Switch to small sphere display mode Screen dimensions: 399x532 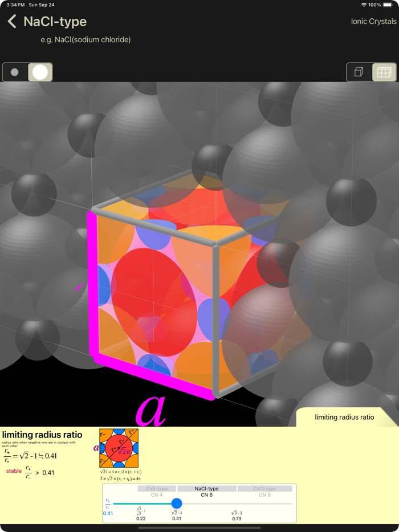[15, 72]
